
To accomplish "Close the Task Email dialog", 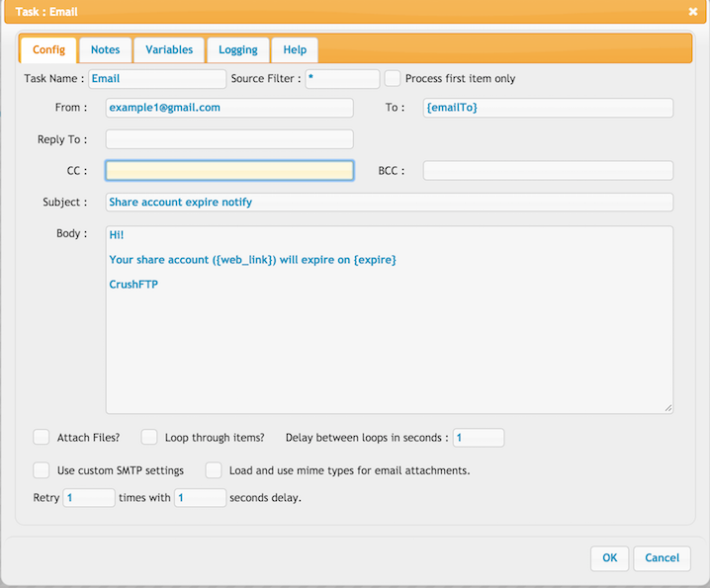I will (693, 12).
